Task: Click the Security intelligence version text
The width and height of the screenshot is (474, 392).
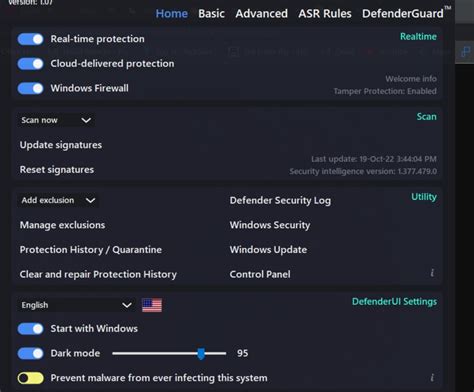Action: coord(363,171)
